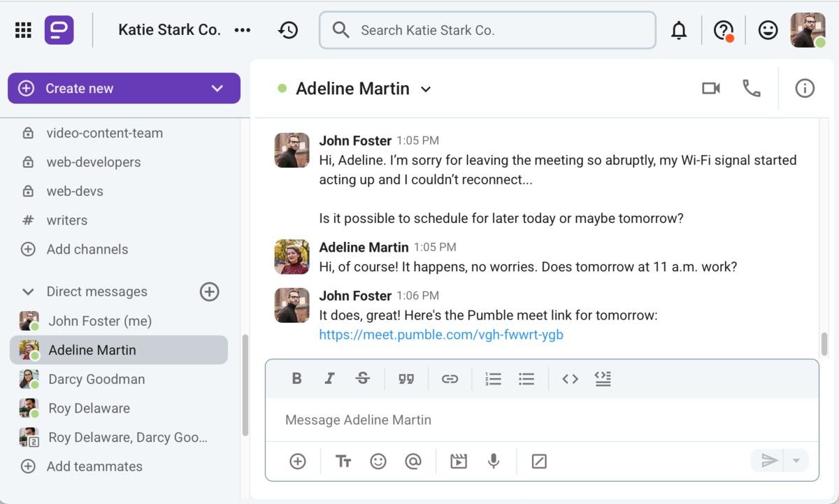The image size is (839, 504).
Task: Open the web-developers channel
Action: (x=93, y=162)
